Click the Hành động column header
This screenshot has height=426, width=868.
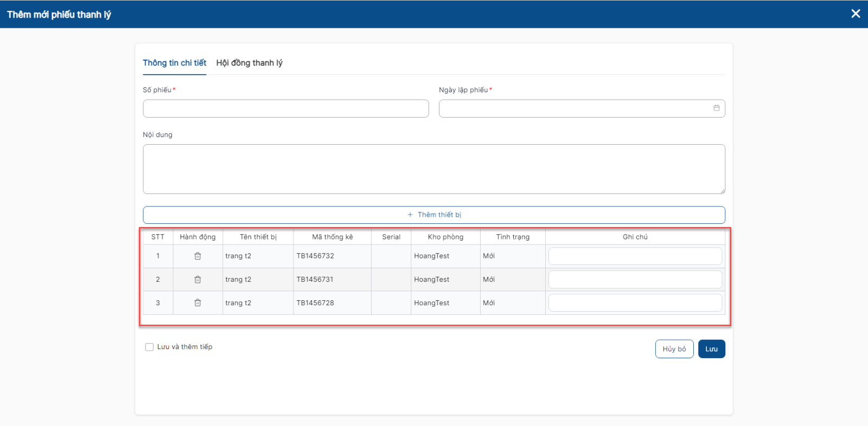[197, 237]
